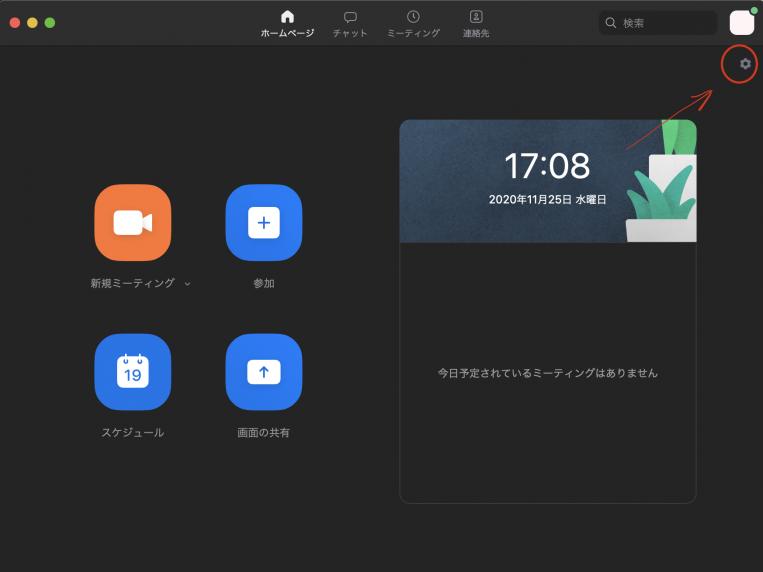Switch to the チャット tab
This screenshot has width=763, height=572.
click(350, 24)
